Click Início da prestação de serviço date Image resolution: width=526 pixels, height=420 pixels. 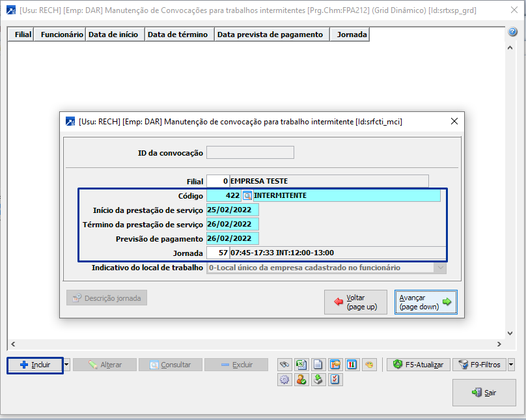point(232,210)
